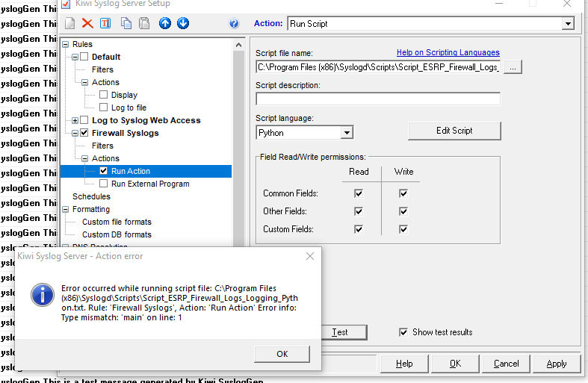Click tree scrollbar up arrow
Image resolution: width=588 pixels, height=383 pixels.
(238, 45)
